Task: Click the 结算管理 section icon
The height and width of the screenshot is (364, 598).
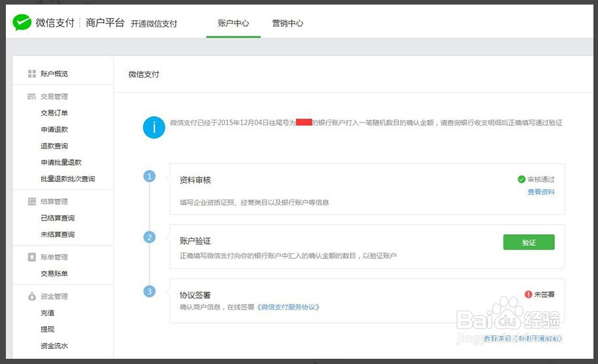Action: point(31,202)
